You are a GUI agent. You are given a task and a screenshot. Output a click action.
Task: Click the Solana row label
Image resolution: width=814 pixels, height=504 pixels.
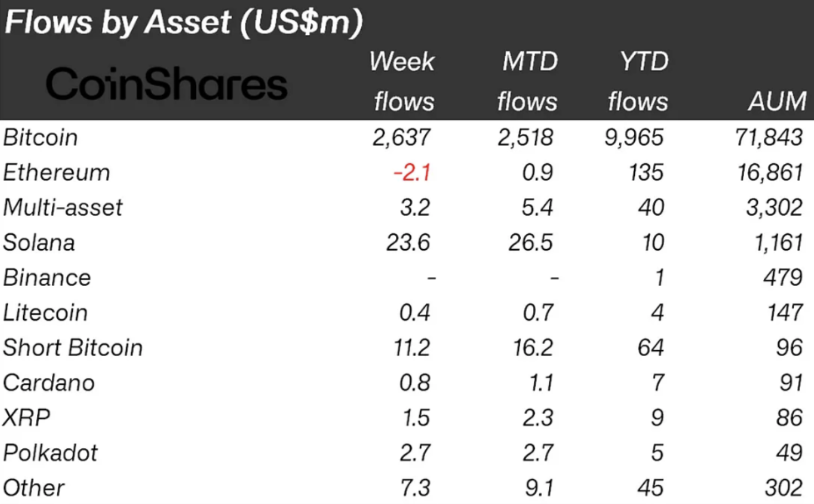point(39,243)
